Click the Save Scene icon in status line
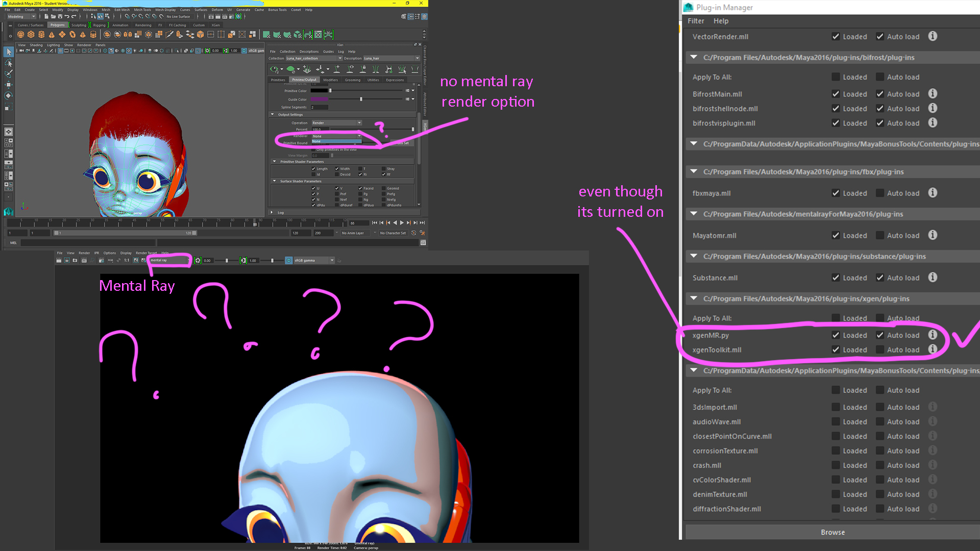Screen dimensions: 980x551 pos(60,16)
